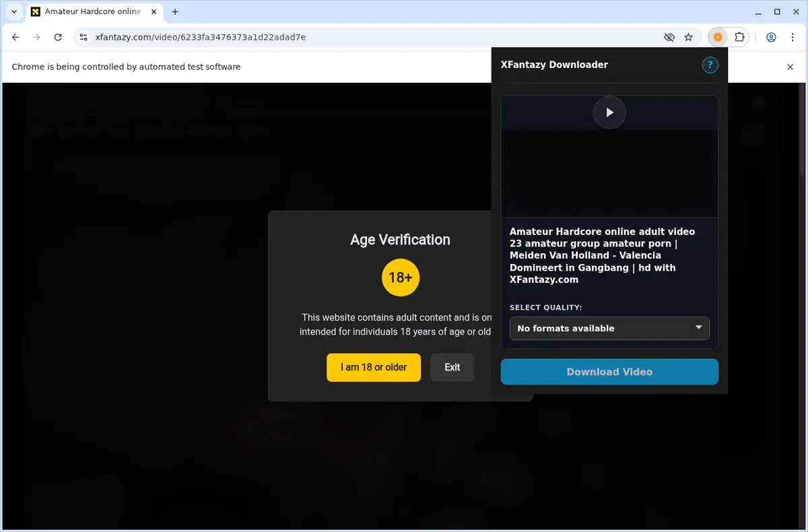The width and height of the screenshot is (808, 532).
Task: Open the tab search dropdown arrow
Action: pyautogui.click(x=14, y=11)
